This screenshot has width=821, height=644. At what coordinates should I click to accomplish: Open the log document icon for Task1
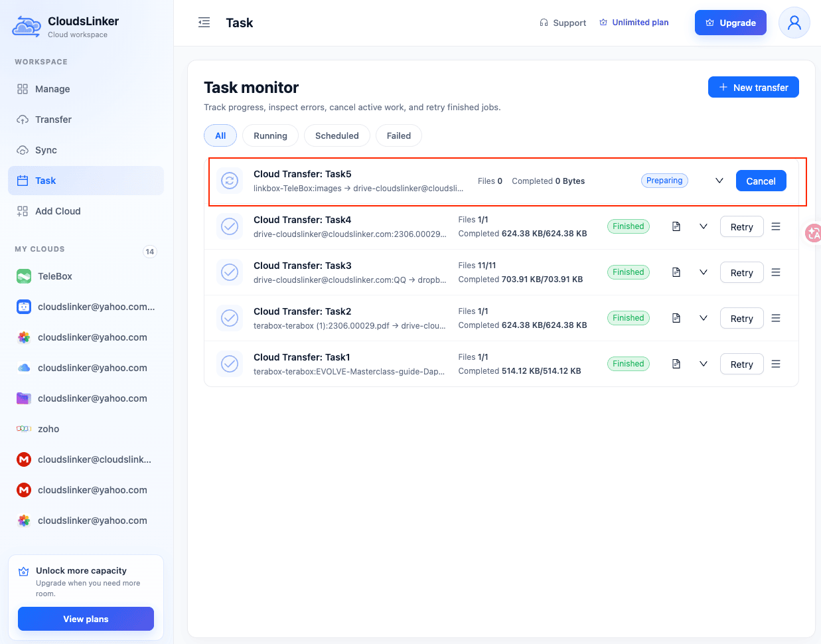676,364
